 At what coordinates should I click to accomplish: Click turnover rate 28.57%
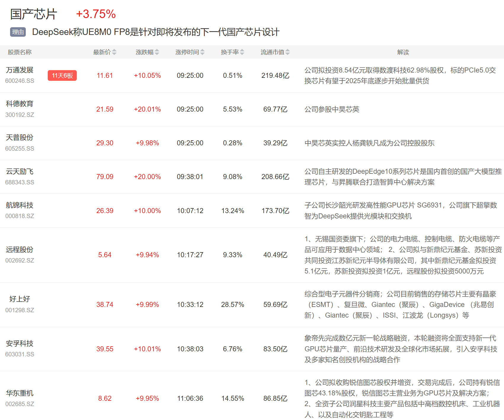[233, 305]
